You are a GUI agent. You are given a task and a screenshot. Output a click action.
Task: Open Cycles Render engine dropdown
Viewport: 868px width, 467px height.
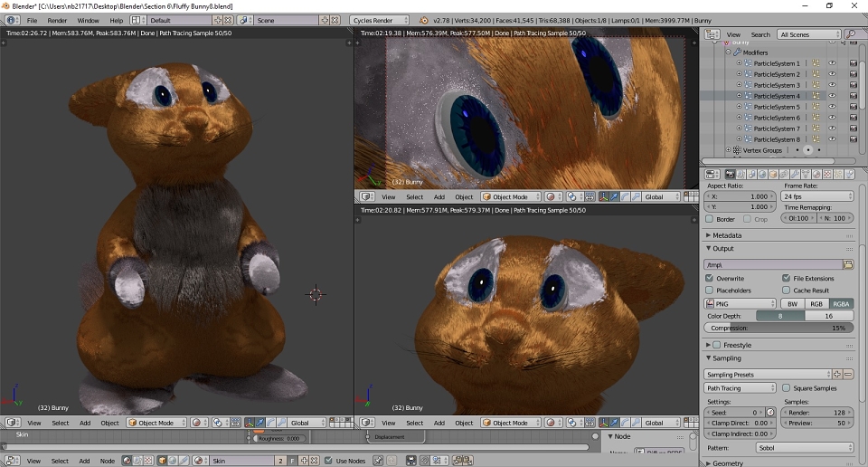click(380, 21)
